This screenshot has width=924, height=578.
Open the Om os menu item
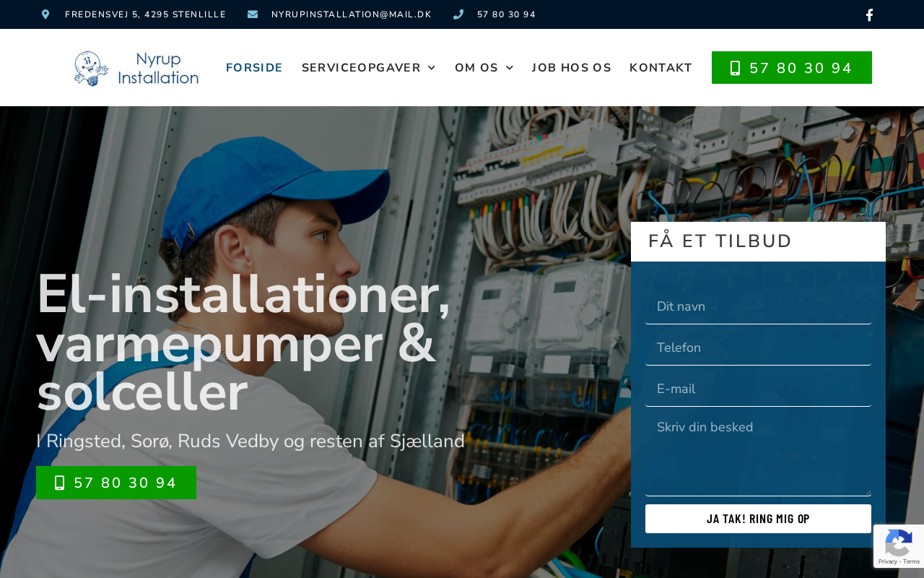pyautogui.click(x=476, y=68)
